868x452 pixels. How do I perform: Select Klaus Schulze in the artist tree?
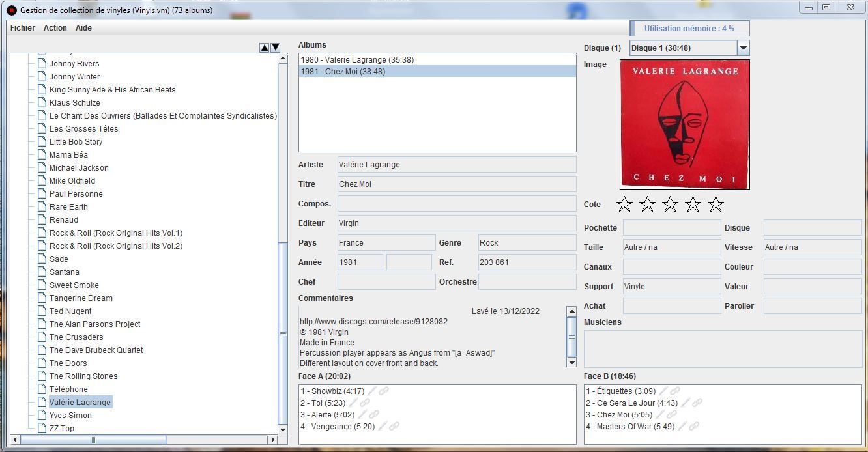coord(75,102)
